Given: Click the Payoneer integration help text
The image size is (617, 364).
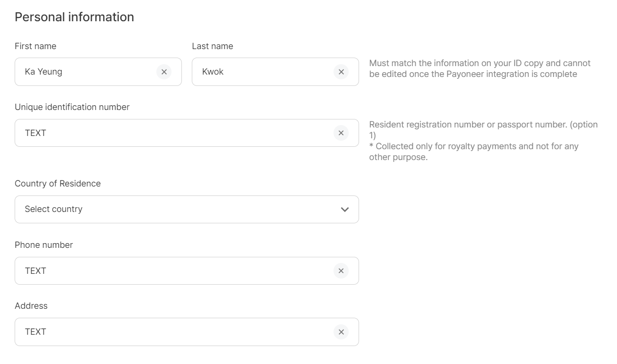Looking at the screenshot, I should [480, 68].
